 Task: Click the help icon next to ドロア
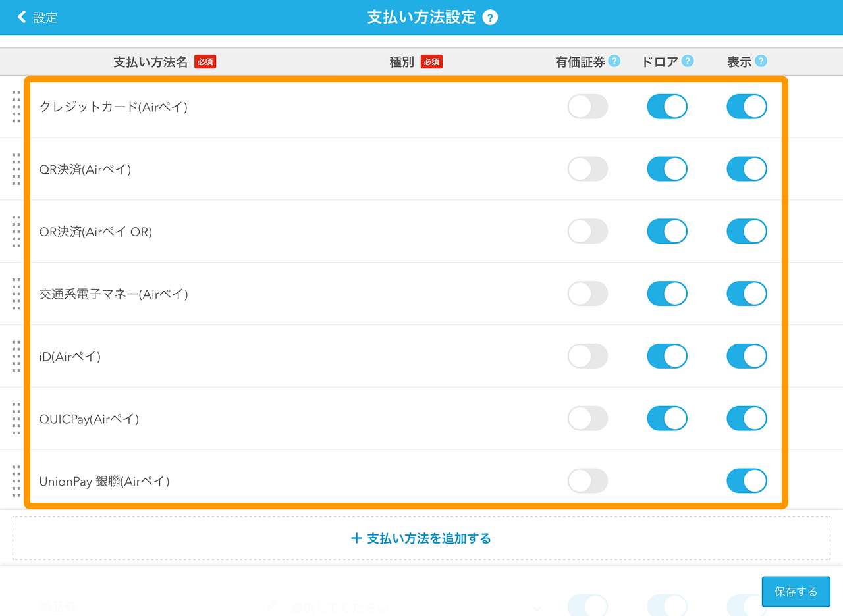tap(688, 61)
